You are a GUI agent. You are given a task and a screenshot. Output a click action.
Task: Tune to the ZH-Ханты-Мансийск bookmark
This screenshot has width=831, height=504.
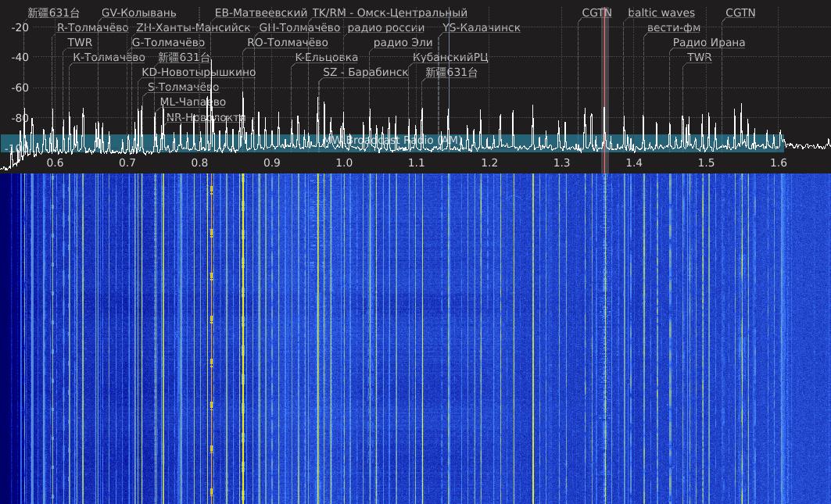click(x=193, y=27)
